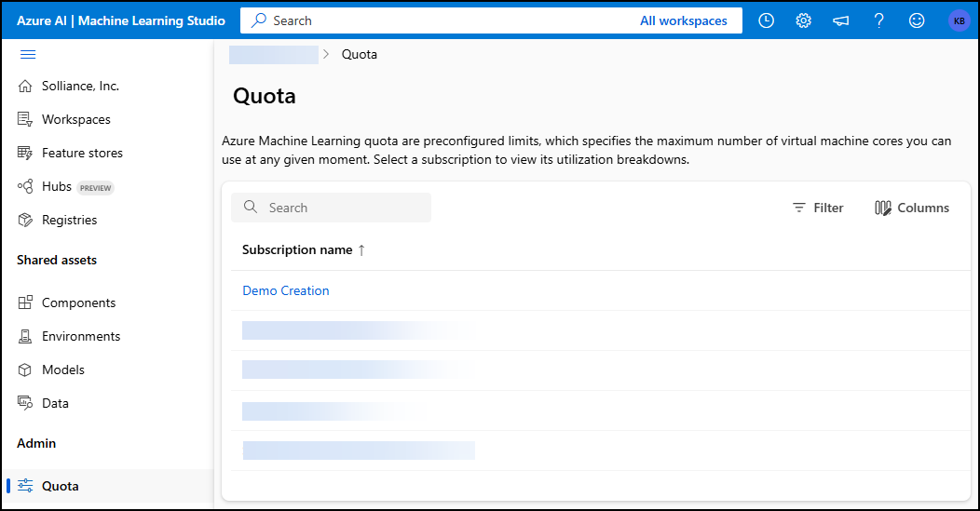Click magnifier icon in table search box

(x=251, y=207)
